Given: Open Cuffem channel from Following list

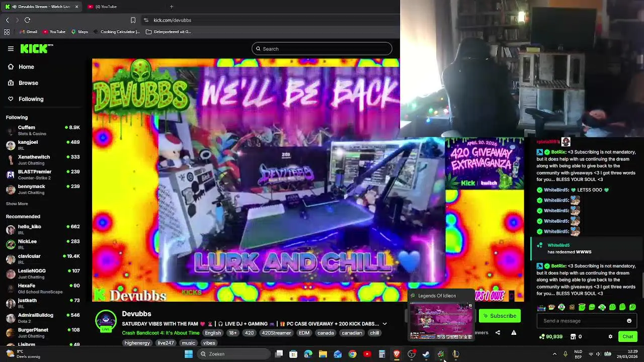Looking at the screenshot, I should point(43,130).
